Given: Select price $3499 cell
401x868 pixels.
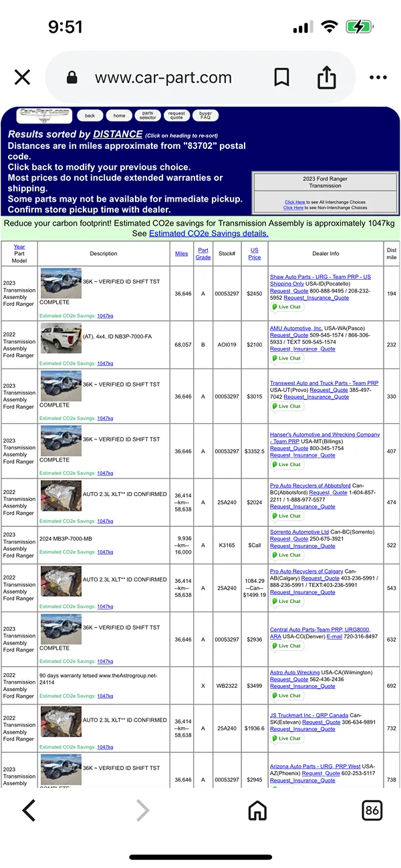Looking at the screenshot, I should point(255,686).
